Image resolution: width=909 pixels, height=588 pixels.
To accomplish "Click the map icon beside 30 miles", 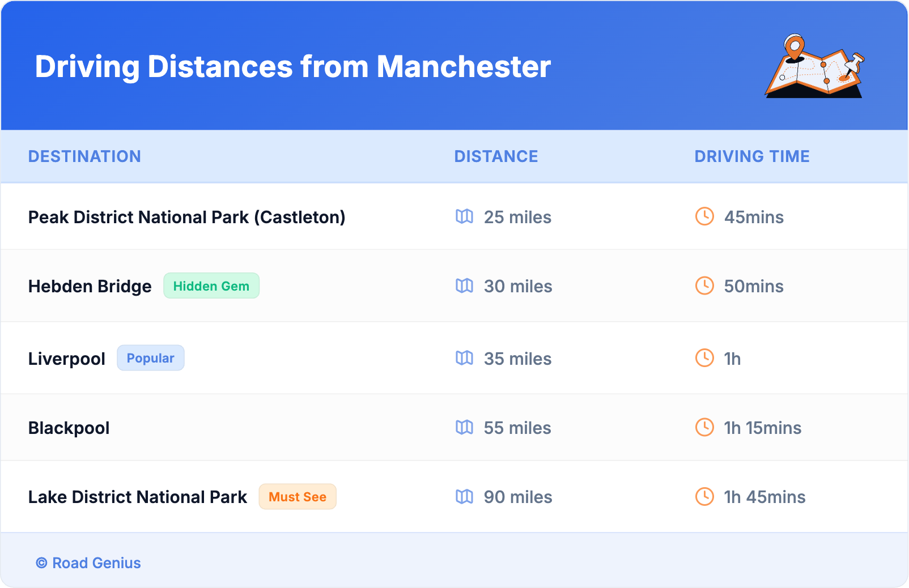I will [464, 286].
